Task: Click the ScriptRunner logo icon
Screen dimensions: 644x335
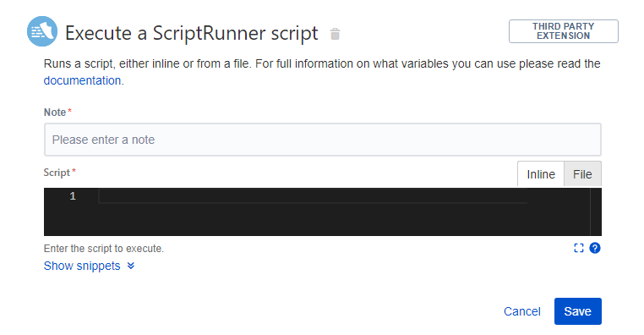Action: (42, 31)
